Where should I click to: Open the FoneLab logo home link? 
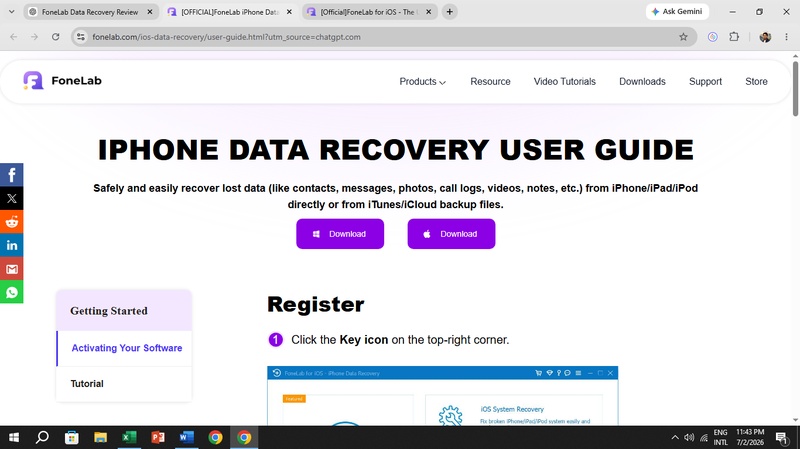[62, 81]
